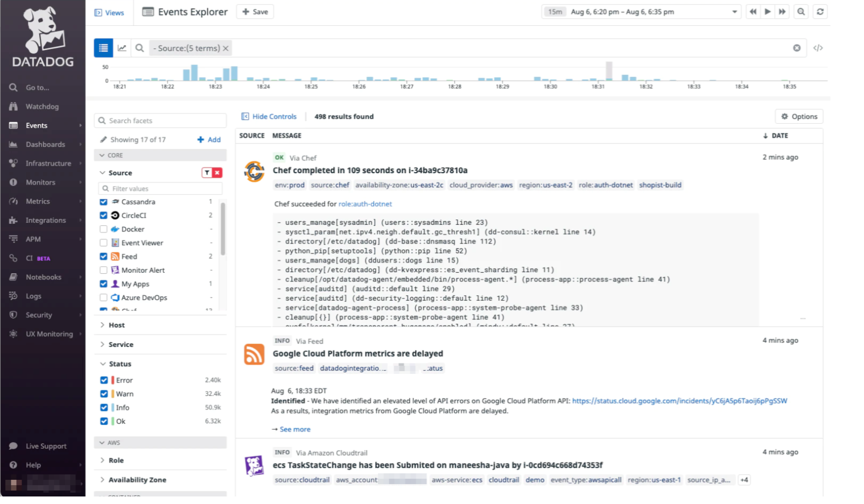Open the time range dropdown
864x504 pixels.
[735, 11]
